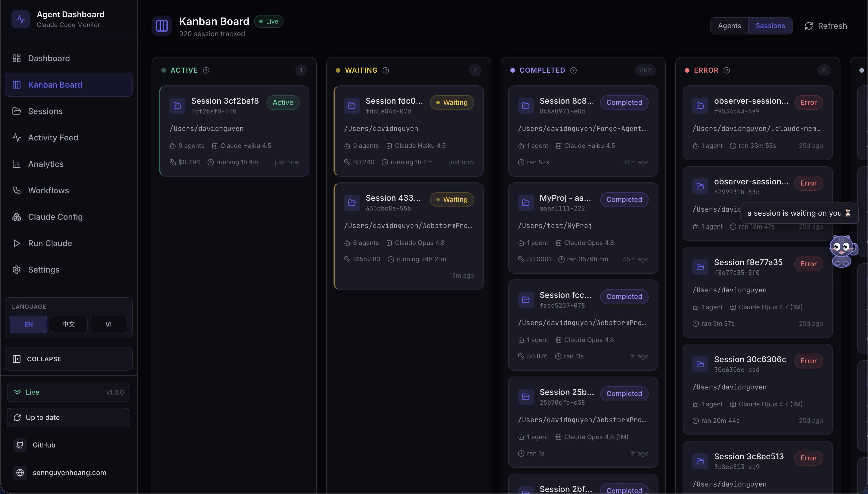This screenshot has width=868, height=494.
Task: Click Active badge on Session 3cf2baf8
Action: coord(283,103)
